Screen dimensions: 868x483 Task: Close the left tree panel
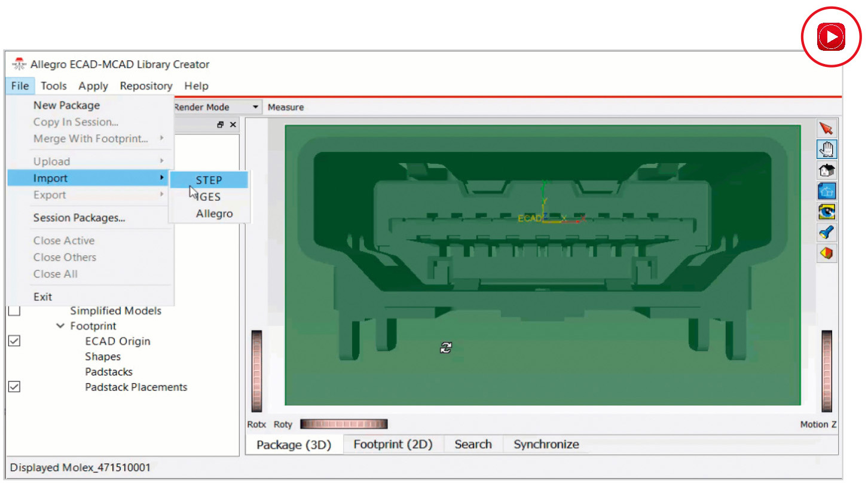pyautogui.click(x=233, y=125)
